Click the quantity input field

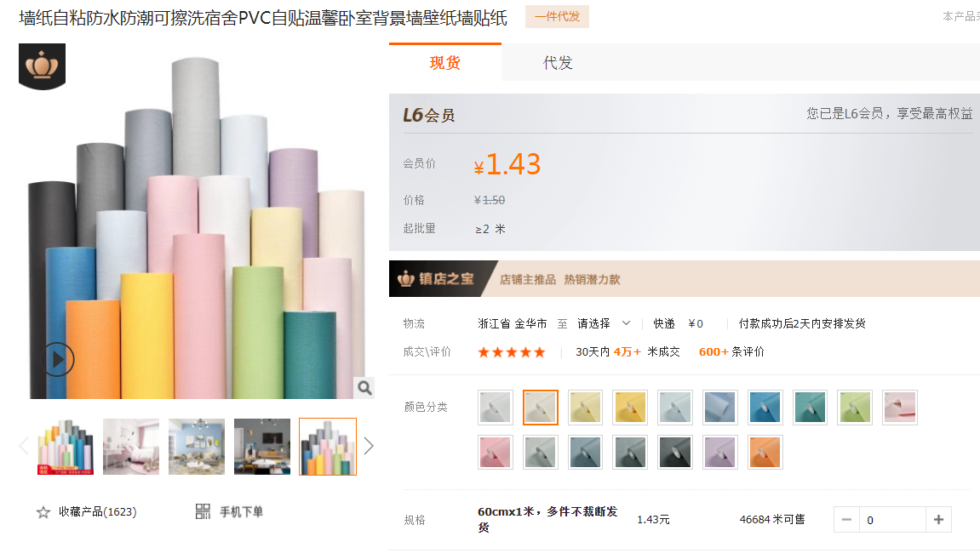tap(891, 520)
